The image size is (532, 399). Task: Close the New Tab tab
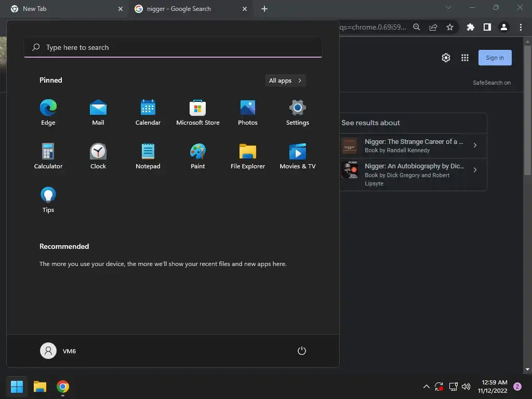120,9
